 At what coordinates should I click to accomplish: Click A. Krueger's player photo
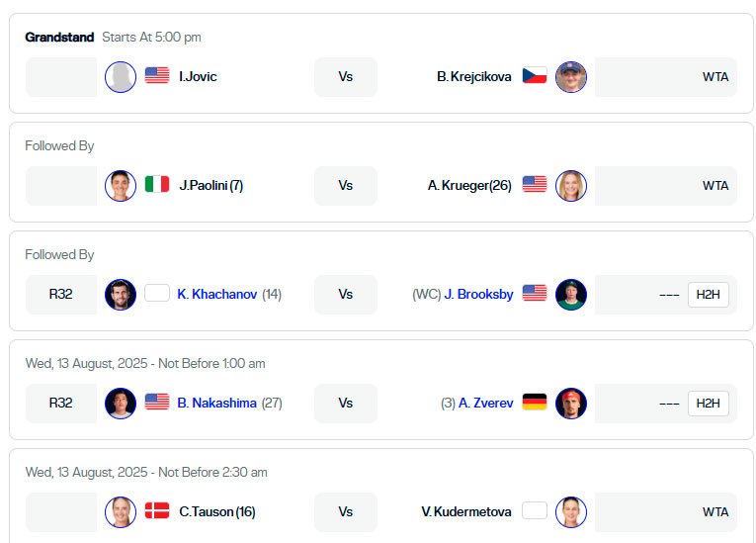tap(571, 186)
